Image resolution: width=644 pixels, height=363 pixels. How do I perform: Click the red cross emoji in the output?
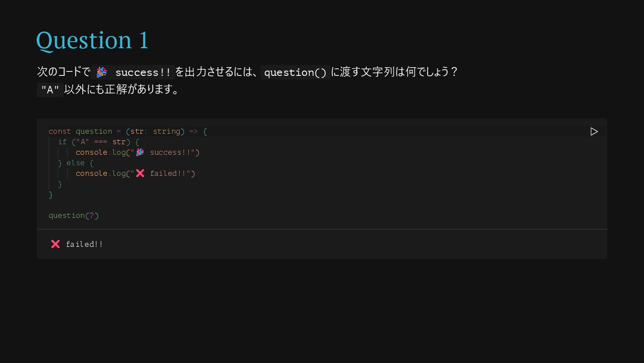[55, 244]
